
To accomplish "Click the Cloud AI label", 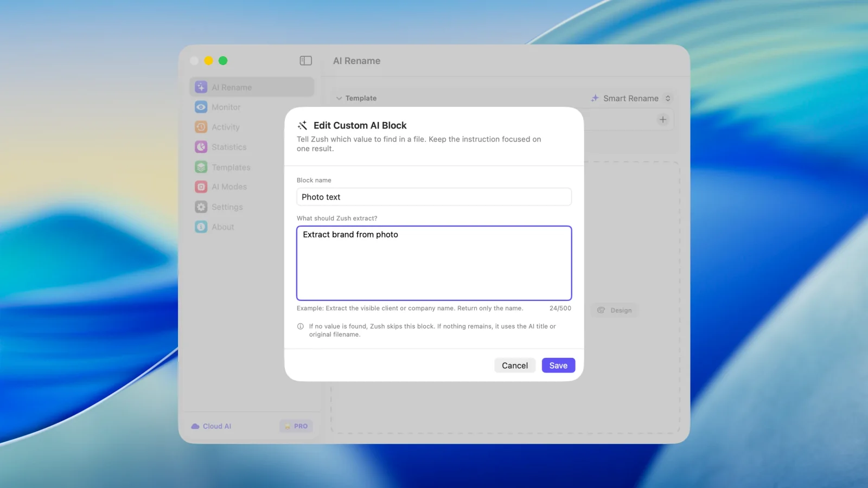I will (x=217, y=426).
